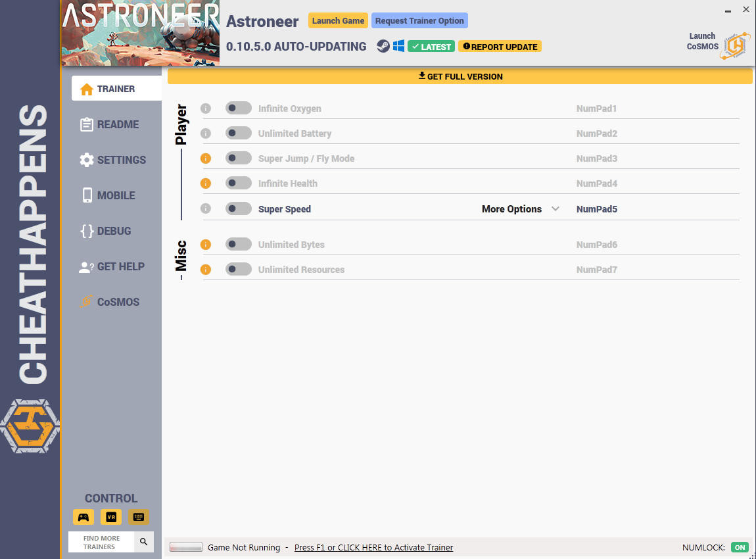Select keyboard control icon
Screen dimensions: 756x559
point(138,517)
